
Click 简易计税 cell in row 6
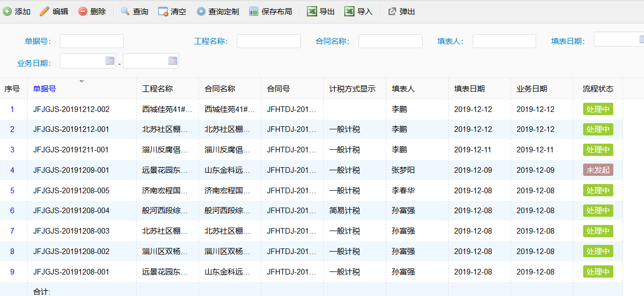(345, 211)
